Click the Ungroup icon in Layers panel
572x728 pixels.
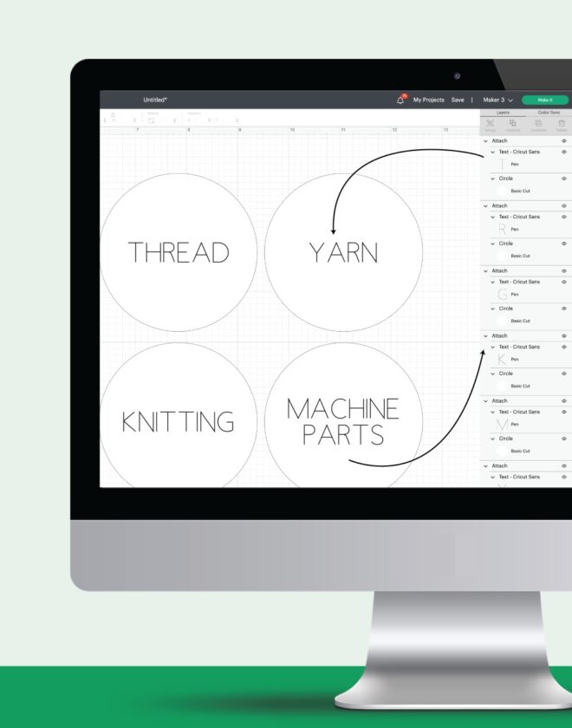click(514, 125)
